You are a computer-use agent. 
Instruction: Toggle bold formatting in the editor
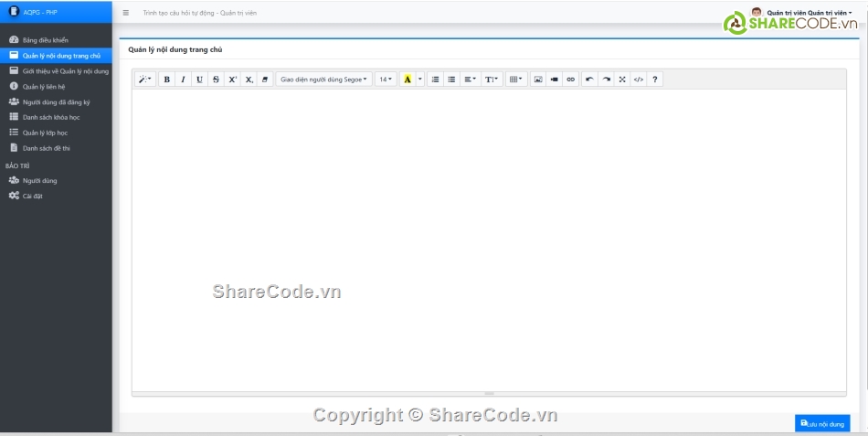point(166,80)
